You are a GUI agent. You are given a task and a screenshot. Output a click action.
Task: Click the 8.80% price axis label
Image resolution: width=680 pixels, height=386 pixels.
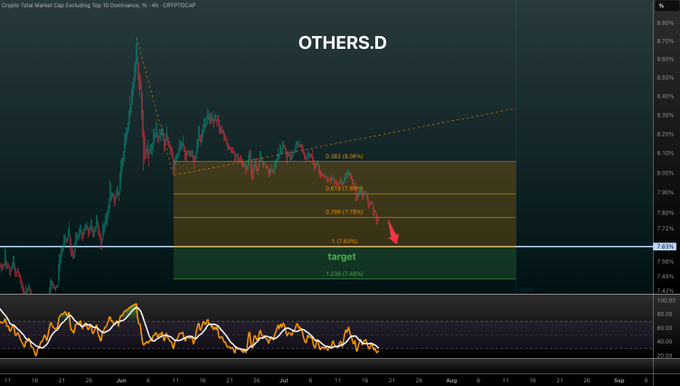665,23
